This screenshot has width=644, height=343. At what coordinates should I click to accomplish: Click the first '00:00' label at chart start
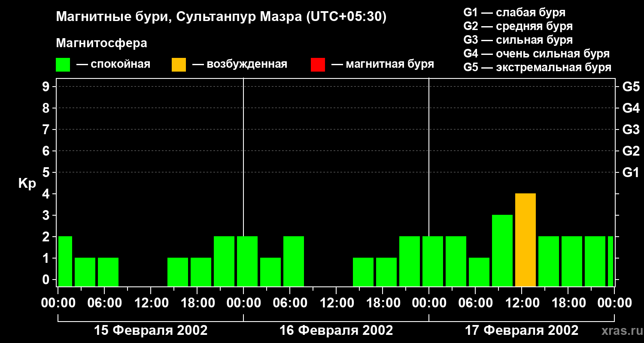(x=58, y=303)
